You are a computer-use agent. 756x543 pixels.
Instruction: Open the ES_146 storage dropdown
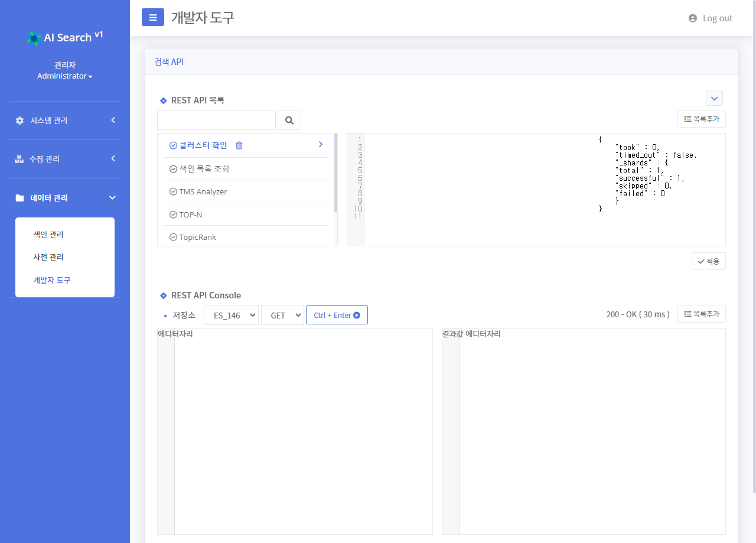pos(231,315)
